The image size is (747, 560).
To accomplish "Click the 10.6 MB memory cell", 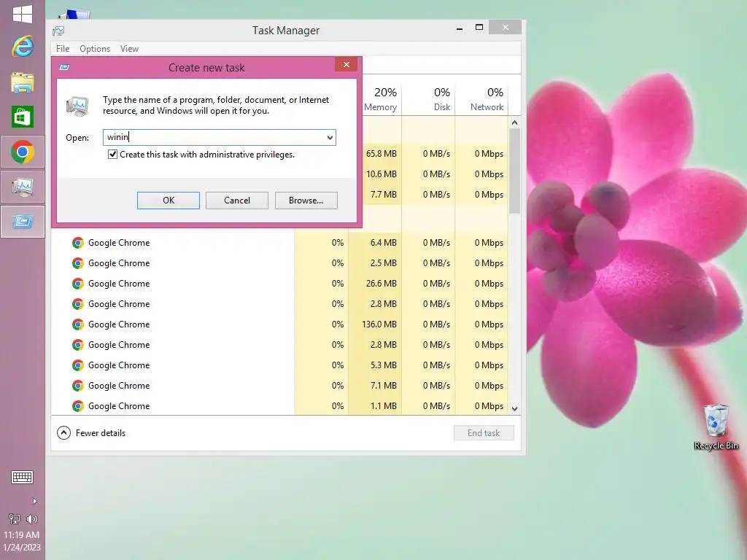I will (382, 174).
